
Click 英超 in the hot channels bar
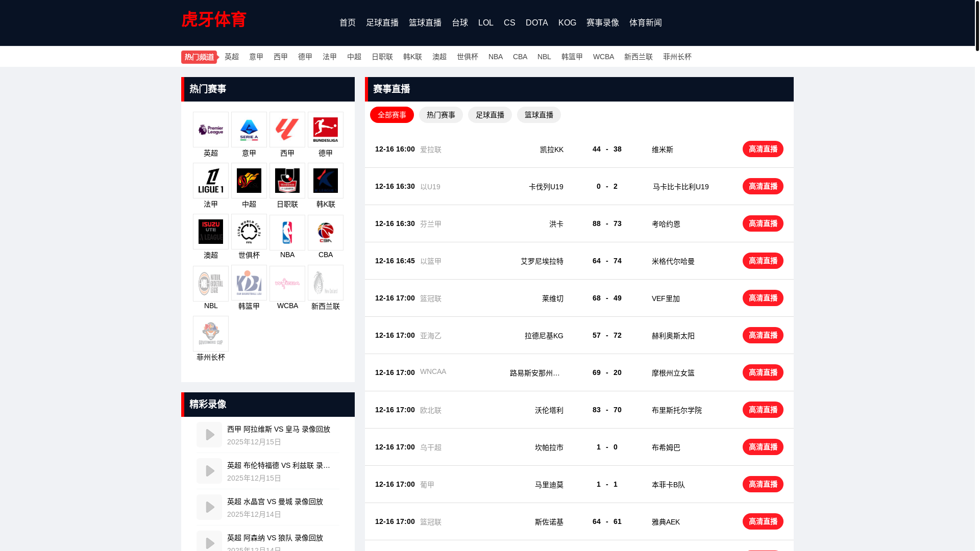(232, 57)
